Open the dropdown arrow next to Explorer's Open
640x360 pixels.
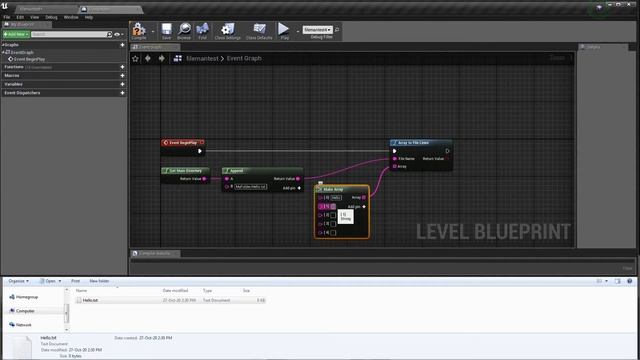point(60,281)
